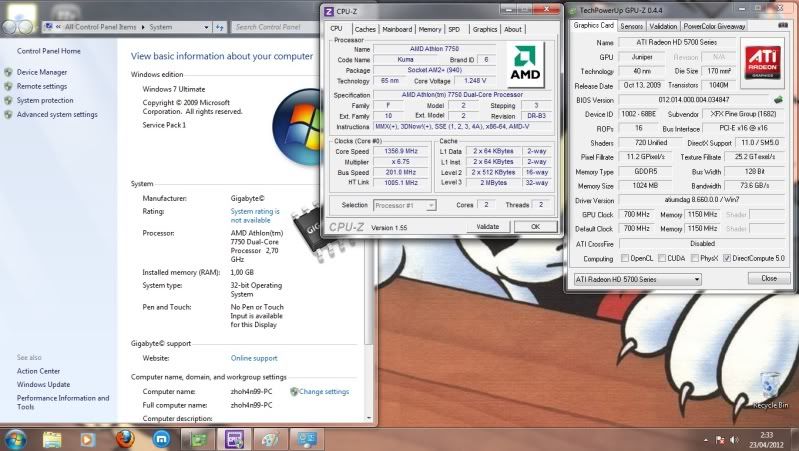Click Change settings link
Image resolution: width=799 pixels, height=451 pixels.
[x=324, y=391]
